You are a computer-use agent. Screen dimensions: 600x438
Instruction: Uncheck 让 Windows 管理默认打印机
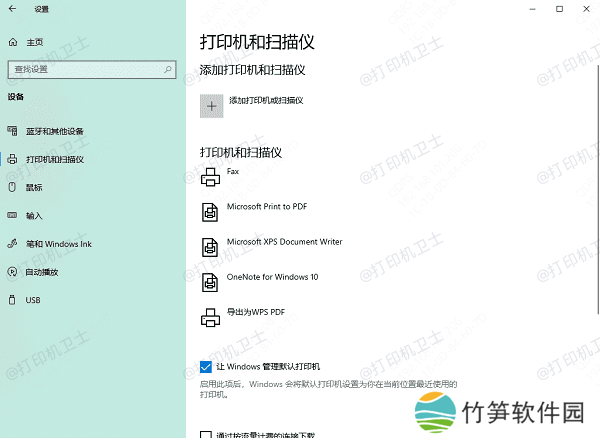pos(206,367)
